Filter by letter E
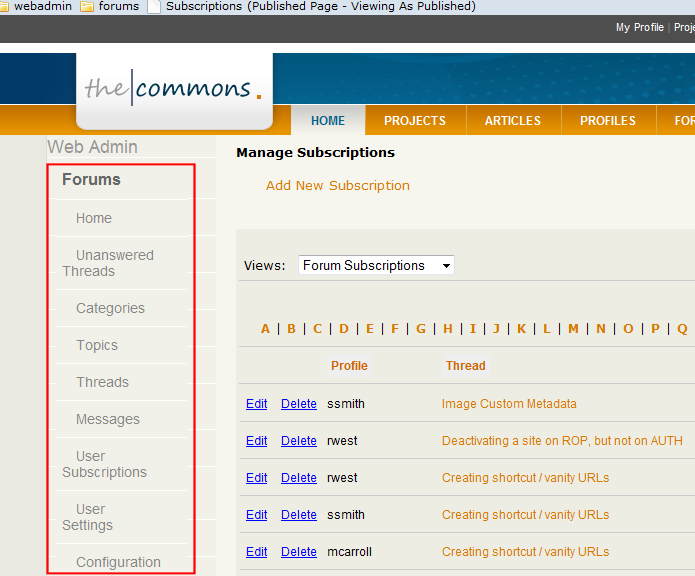 tap(370, 329)
